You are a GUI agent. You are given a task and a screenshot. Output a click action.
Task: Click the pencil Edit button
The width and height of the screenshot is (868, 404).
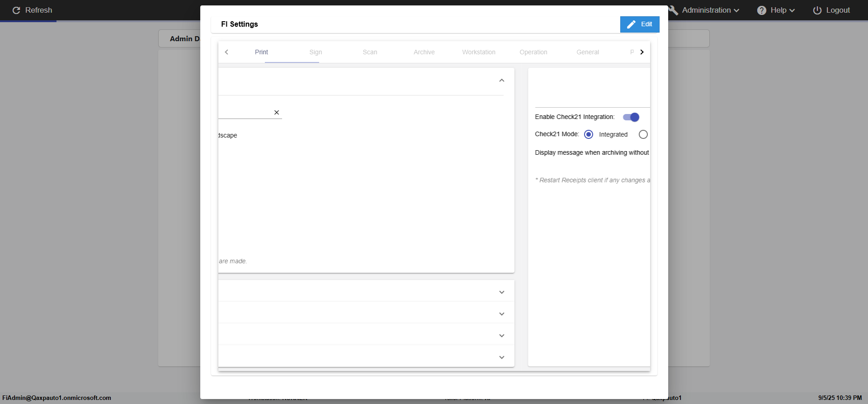(x=639, y=24)
